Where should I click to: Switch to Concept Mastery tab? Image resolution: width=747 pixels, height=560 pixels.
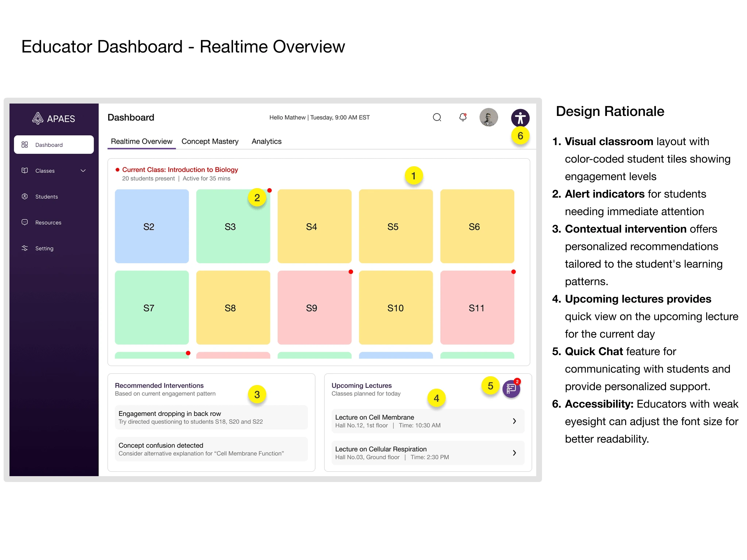click(210, 141)
